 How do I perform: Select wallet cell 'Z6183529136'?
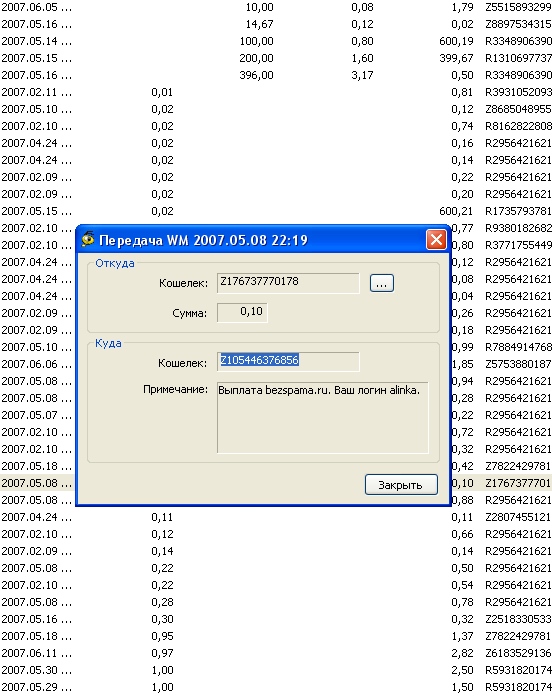tap(518, 653)
